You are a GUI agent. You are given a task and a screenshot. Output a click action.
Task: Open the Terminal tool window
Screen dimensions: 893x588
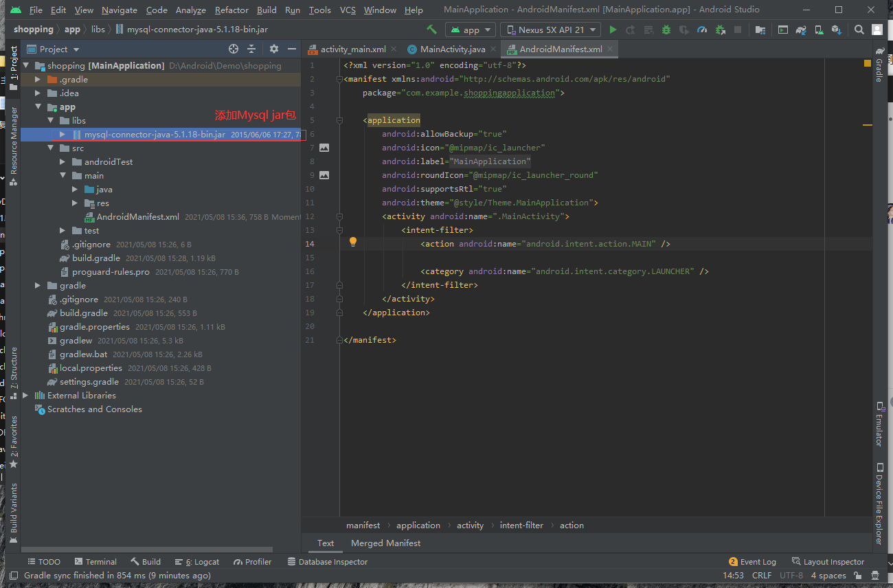(95, 561)
